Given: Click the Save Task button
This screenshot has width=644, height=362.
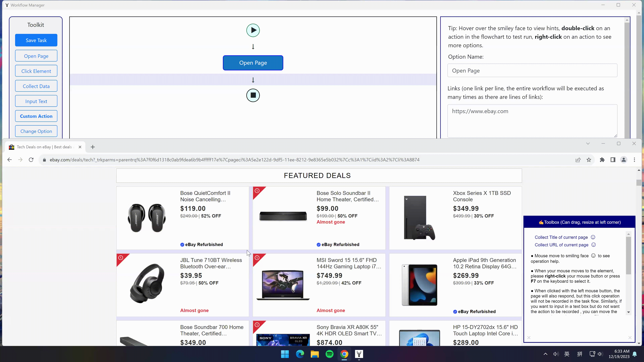Looking at the screenshot, I should pos(36,40).
